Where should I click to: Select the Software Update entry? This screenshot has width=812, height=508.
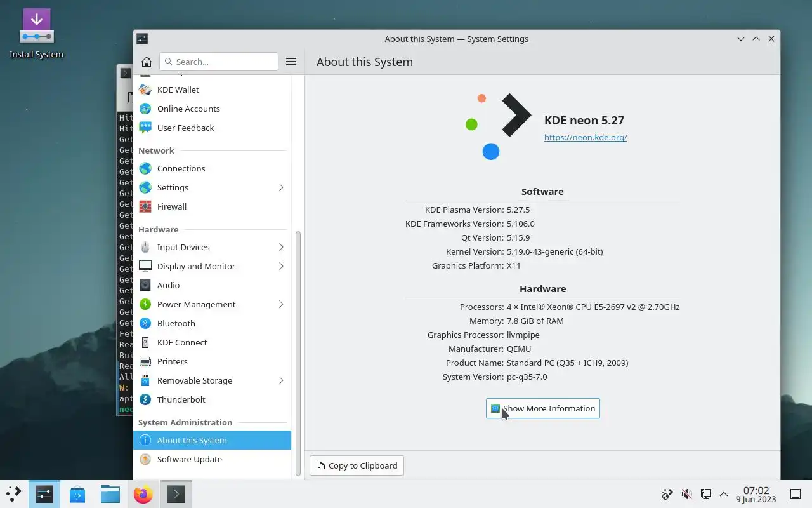pos(212,459)
